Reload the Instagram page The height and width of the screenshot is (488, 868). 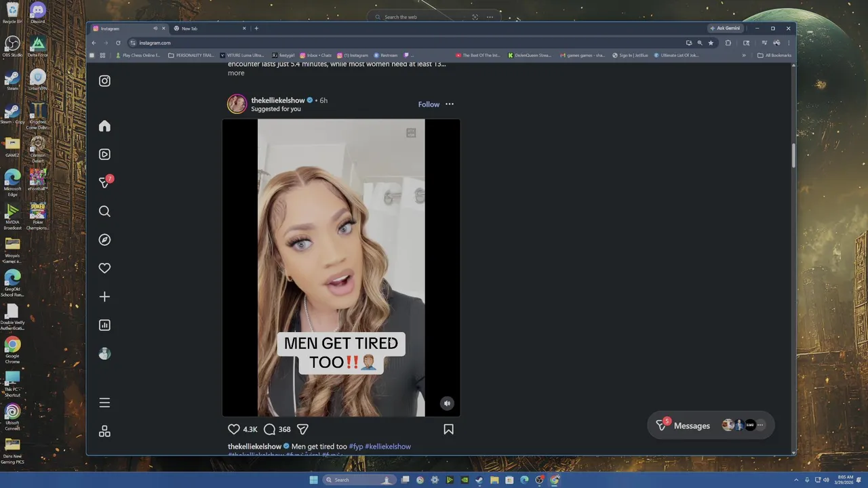118,43
